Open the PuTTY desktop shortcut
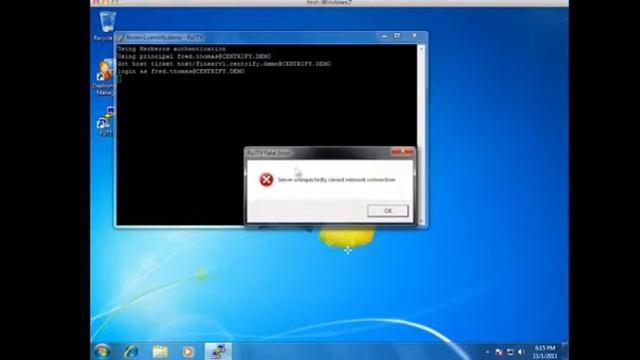 105,122
